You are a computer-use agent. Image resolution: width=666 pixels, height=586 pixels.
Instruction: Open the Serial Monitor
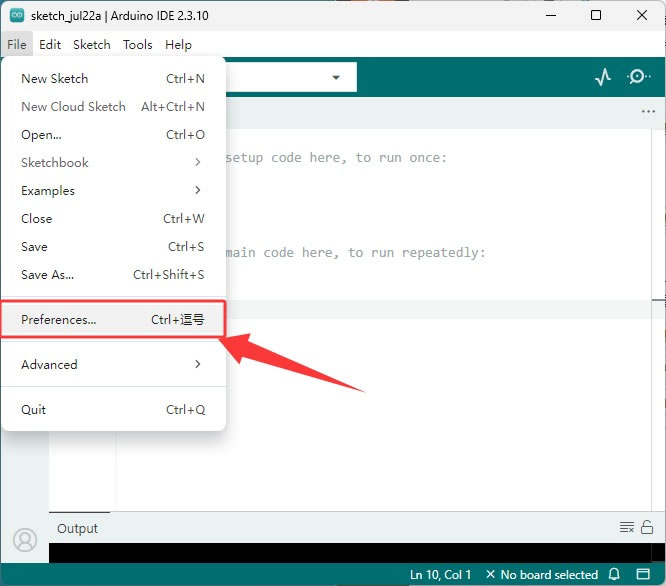tap(638, 77)
